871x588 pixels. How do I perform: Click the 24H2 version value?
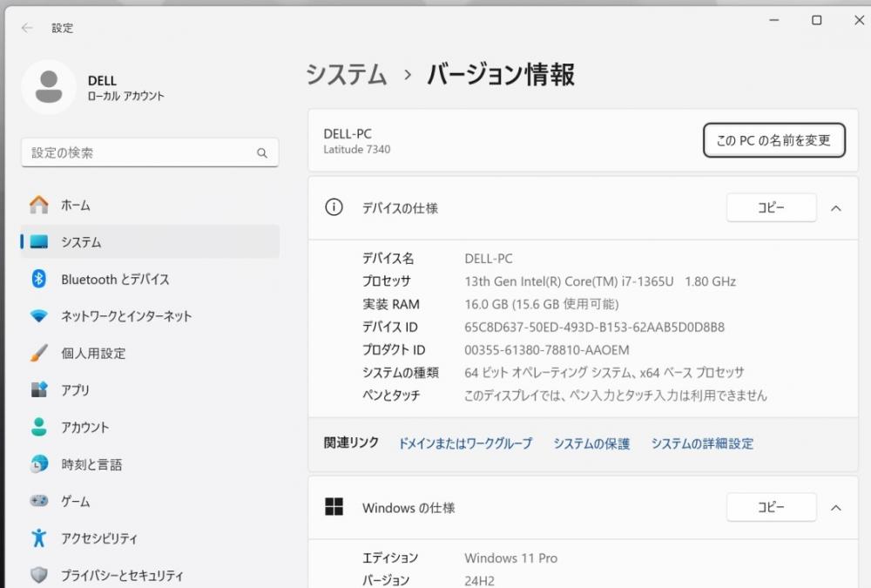pyautogui.click(x=479, y=580)
